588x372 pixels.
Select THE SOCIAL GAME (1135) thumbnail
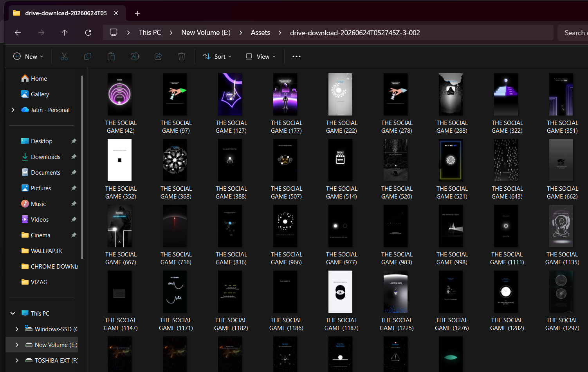click(x=561, y=226)
